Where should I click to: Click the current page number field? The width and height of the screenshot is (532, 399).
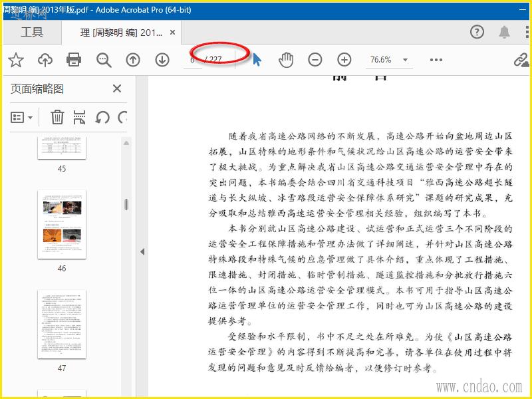192,60
